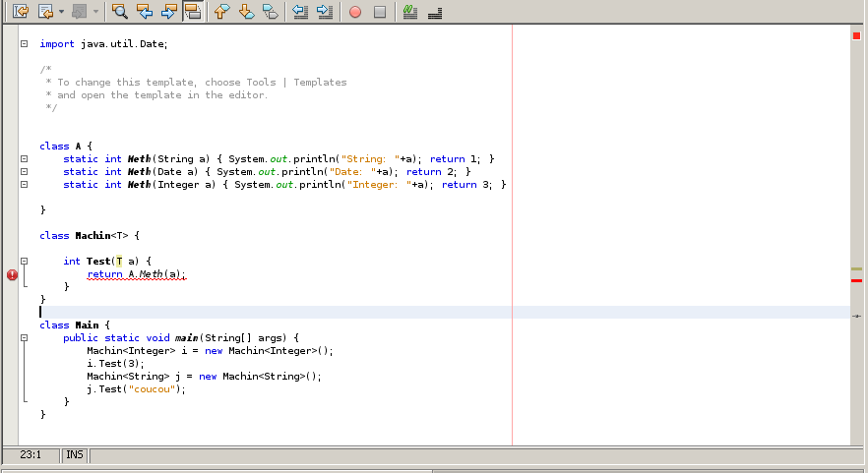Stop macro recording square button
The height and width of the screenshot is (473, 868).
click(379, 12)
